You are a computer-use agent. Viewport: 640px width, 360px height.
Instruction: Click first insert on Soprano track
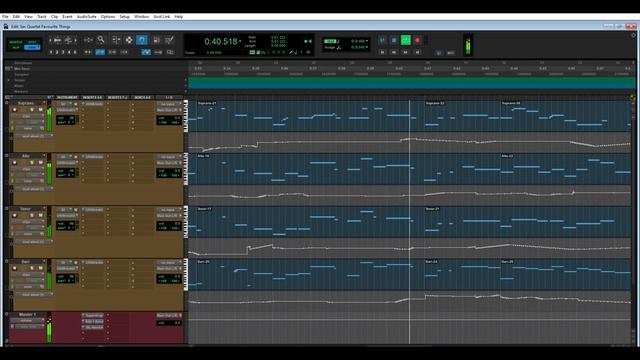93,104
